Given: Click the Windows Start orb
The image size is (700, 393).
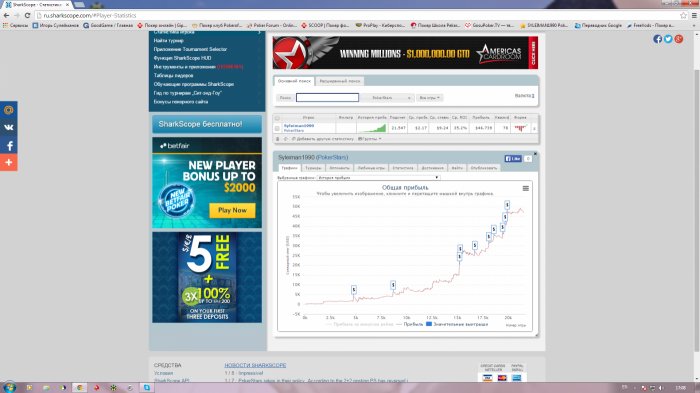Looking at the screenshot, I should (9, 387).
